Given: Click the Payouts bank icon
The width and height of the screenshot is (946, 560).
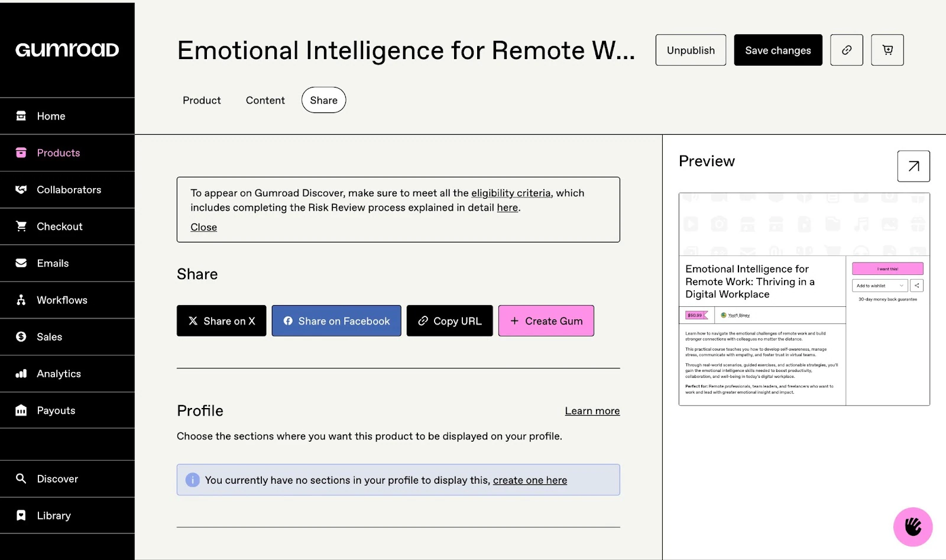Looking at the screenshot, I should 21,410.
